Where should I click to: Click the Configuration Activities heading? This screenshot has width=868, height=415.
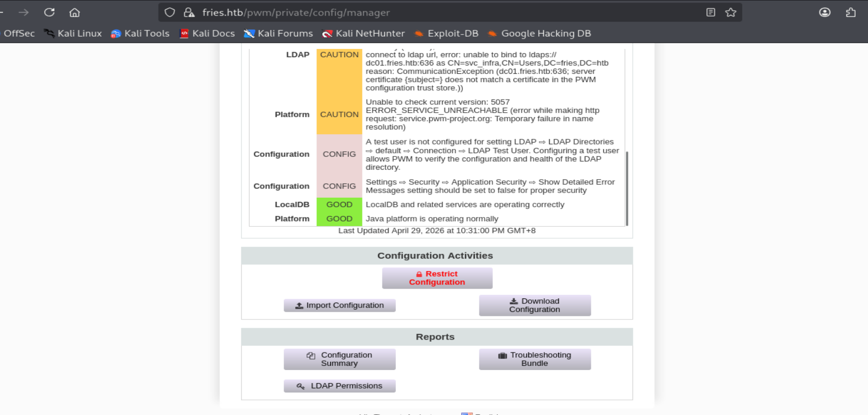[435, 256]
